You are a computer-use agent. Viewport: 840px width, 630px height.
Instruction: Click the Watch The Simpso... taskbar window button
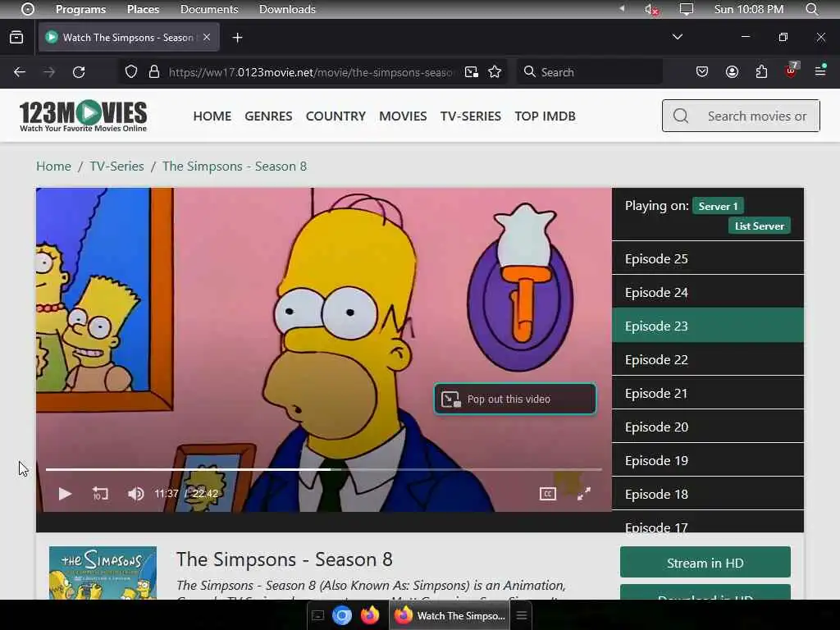tap(450, 615)
